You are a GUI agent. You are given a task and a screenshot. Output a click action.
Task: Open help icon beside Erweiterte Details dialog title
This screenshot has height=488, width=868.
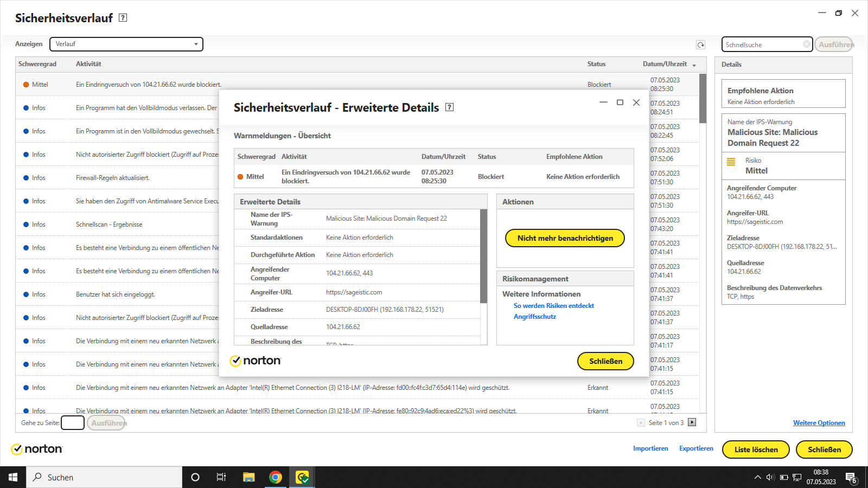pos(449,107)
